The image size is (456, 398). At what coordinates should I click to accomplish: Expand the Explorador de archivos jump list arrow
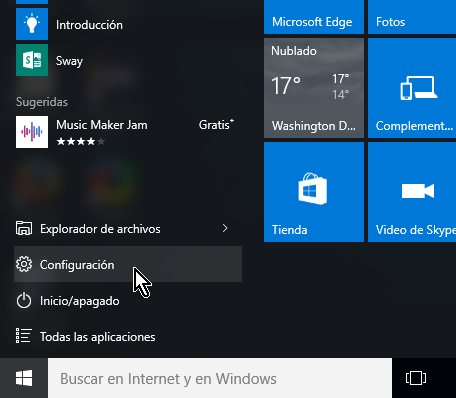pos(225,228)
